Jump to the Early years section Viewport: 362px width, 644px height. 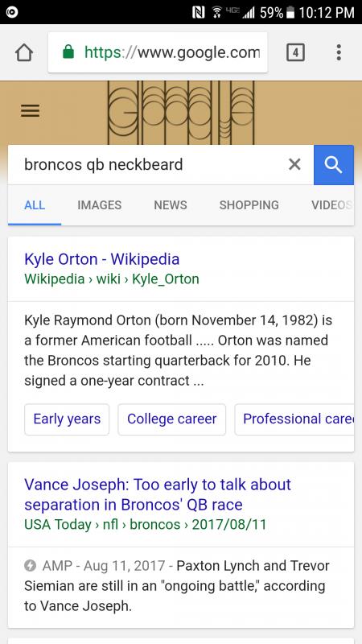(67, 419)
